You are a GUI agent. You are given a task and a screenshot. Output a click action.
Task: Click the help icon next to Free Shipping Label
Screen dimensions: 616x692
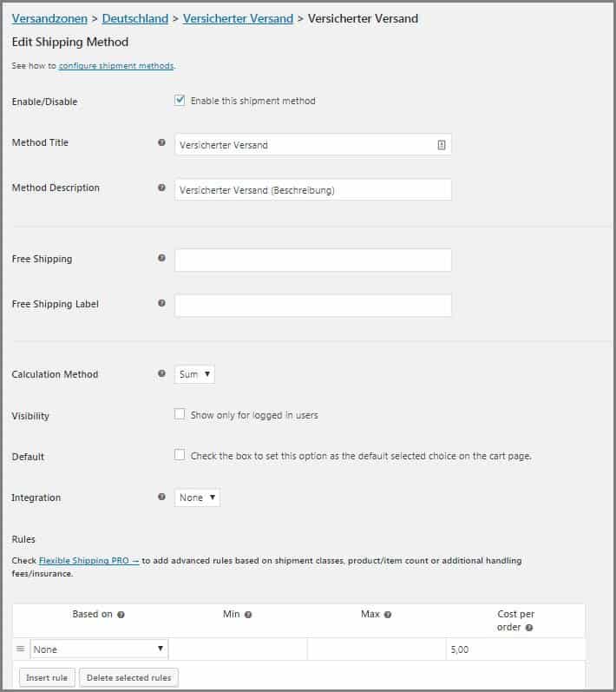161,304
